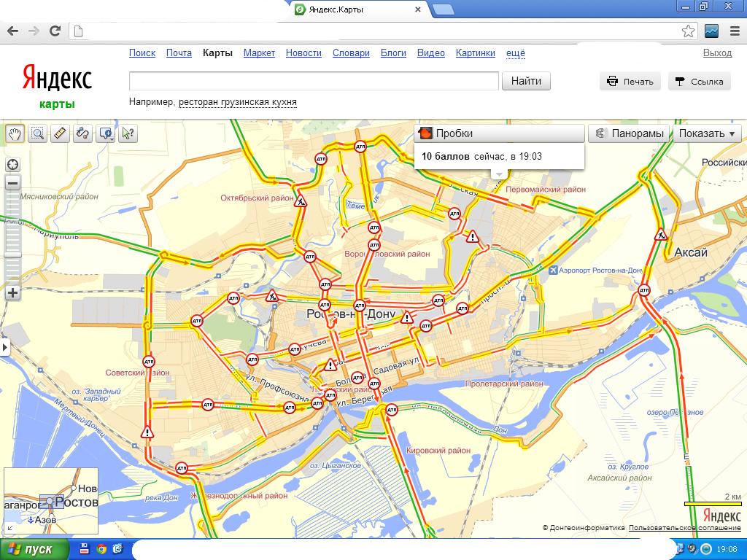This screenshot has height=560, width=747.
Task: Expand the Показать dropdown
Action: coord(707,133)
